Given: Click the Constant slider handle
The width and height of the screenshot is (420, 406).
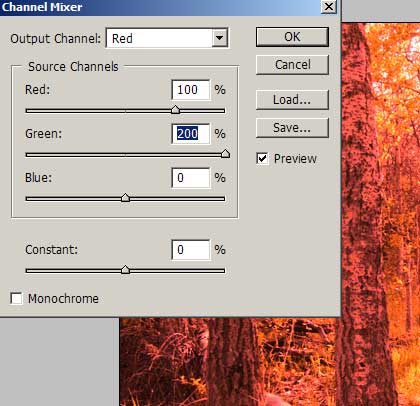Looking at the screenshot, I should (x=125, y=269).
